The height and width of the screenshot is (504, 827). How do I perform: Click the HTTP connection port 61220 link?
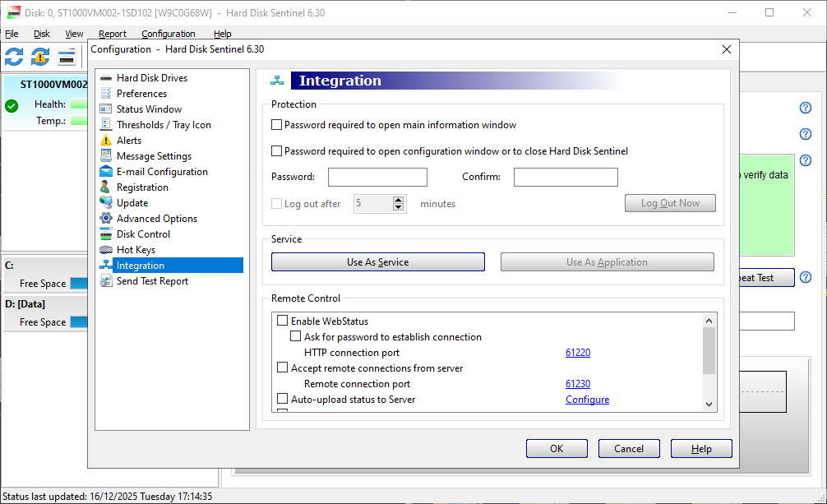click(x=578, y=353)
